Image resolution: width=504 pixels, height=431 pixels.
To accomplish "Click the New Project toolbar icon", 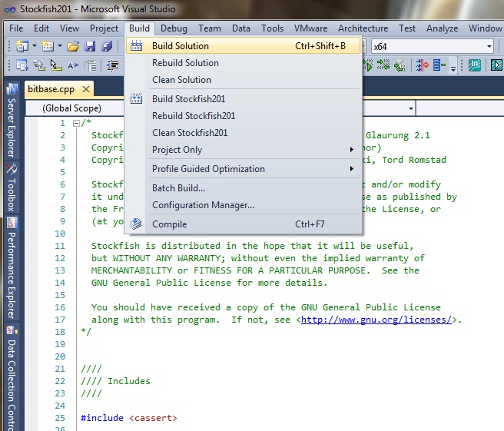I will point(22,46).
